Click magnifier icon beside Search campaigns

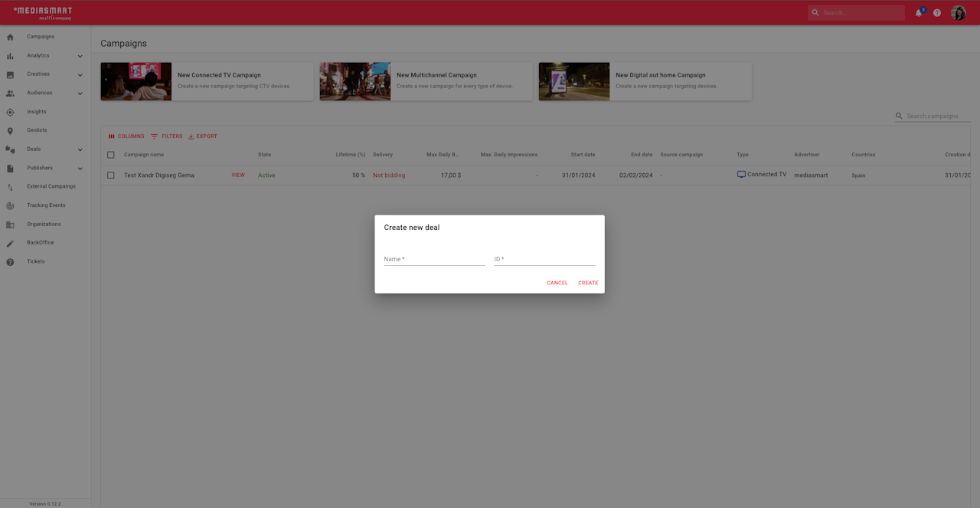click(900, 116)
